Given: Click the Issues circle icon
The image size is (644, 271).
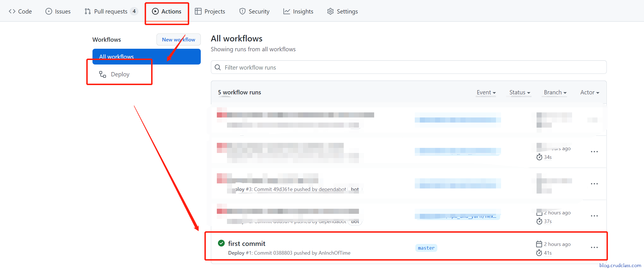Looking at the screenshot, I should click(49, 11).
